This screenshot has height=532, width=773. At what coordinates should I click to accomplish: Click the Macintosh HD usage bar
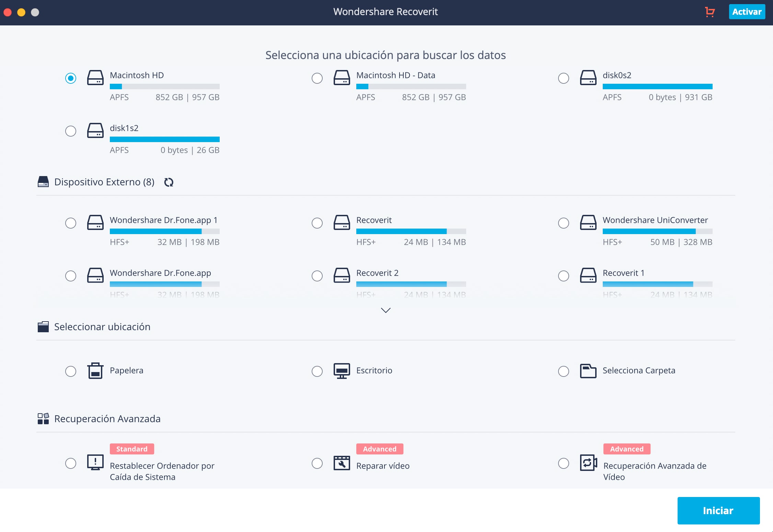pyautogui.click(x=165, y=86)
